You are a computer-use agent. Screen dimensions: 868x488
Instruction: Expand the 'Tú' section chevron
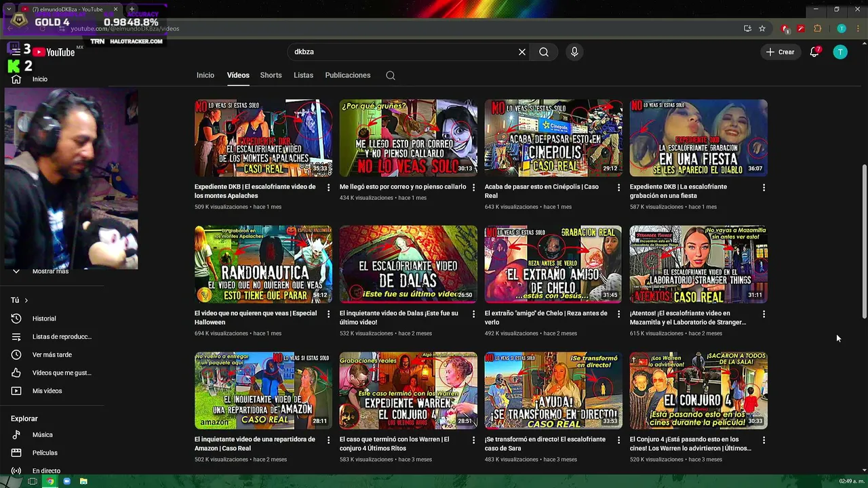(x=26, y=300)
